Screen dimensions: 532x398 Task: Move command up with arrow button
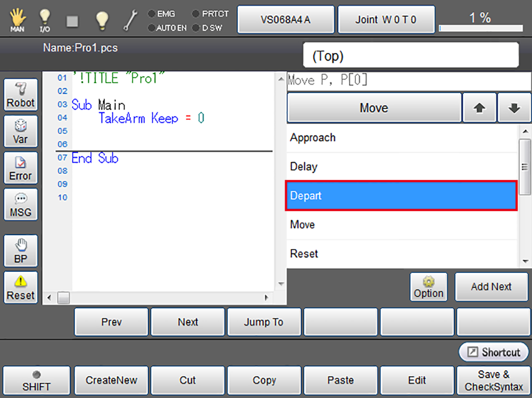pyautogui.click(x=479, y=108)
